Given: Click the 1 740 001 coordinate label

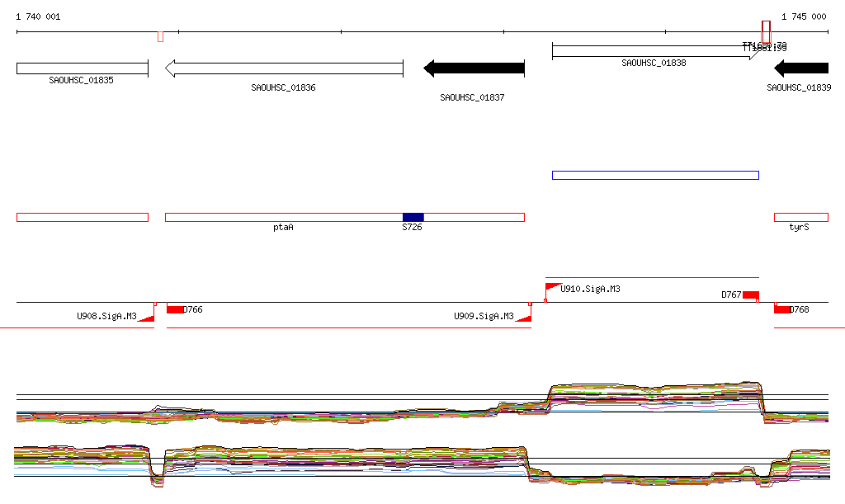Looking at the screenshot, I should [x=38, y=16].
